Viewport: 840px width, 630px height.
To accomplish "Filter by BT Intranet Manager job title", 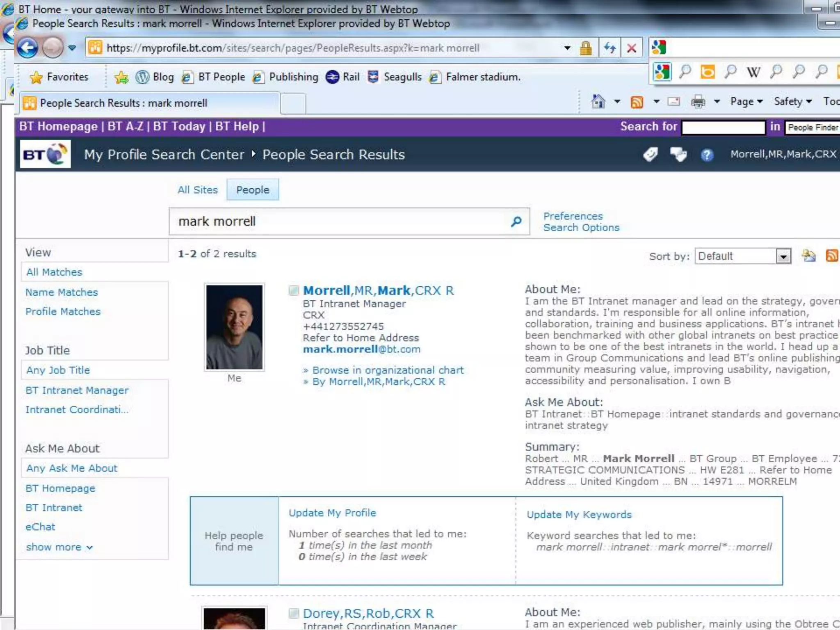I will pos(77,390).
